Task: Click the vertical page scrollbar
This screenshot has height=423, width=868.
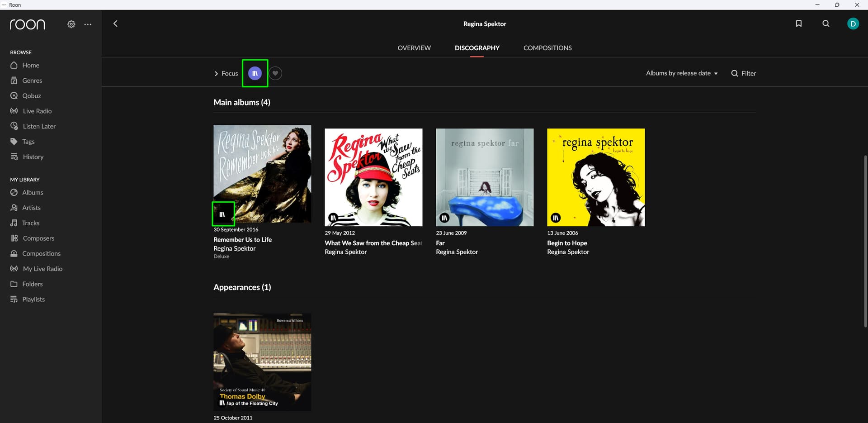Action: coord(865,241)
